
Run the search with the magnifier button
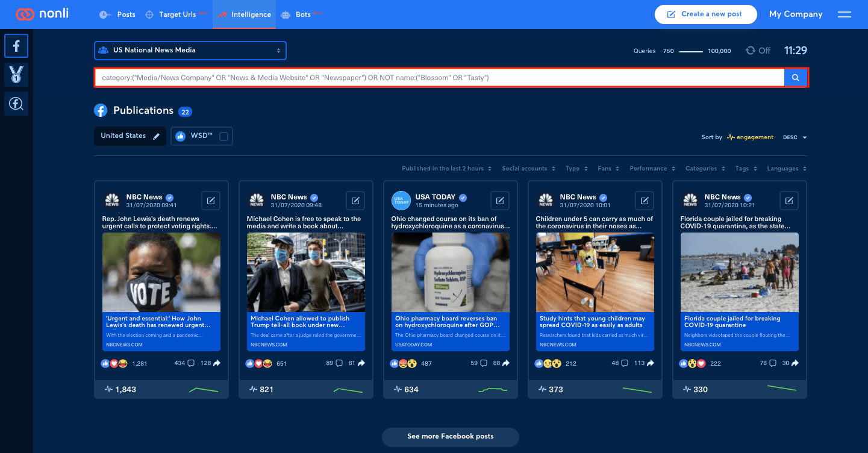796,78
